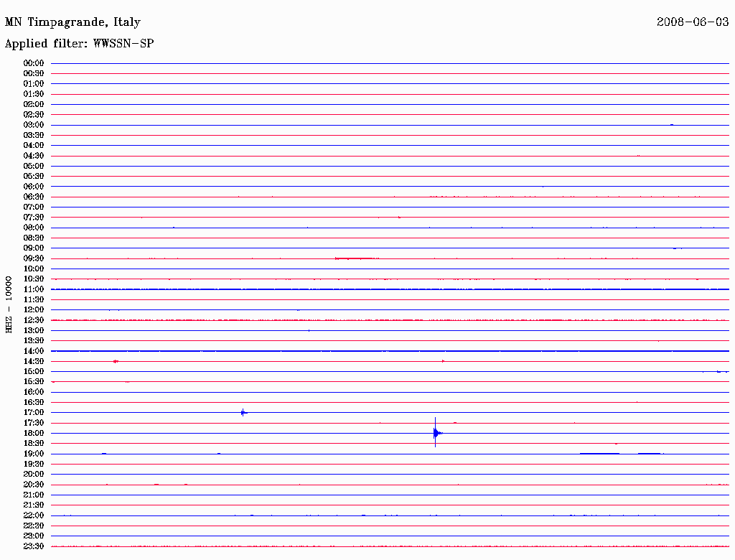
Task: Click the 03:00 time label
Action: pos(34,125)
